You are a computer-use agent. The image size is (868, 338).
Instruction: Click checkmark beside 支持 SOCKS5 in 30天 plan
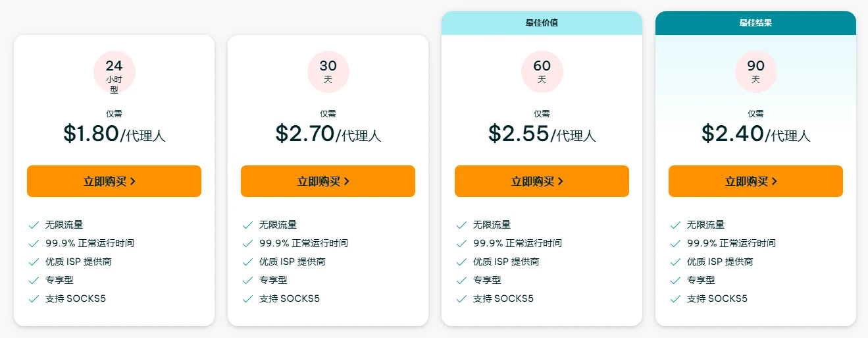tap(247, 299)
